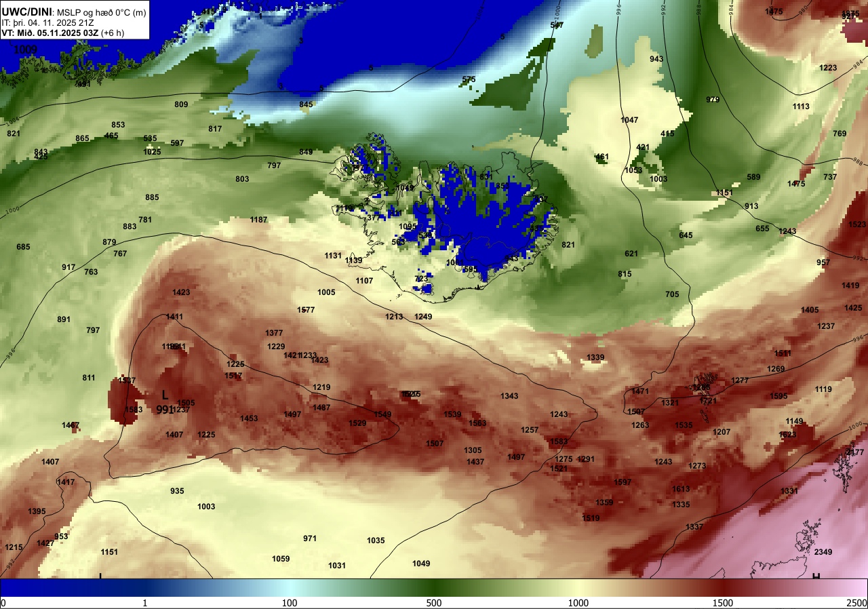The height and width of the screenshot is (609, 868).
Task: Click the height value 1359
Action: point(604,503)
